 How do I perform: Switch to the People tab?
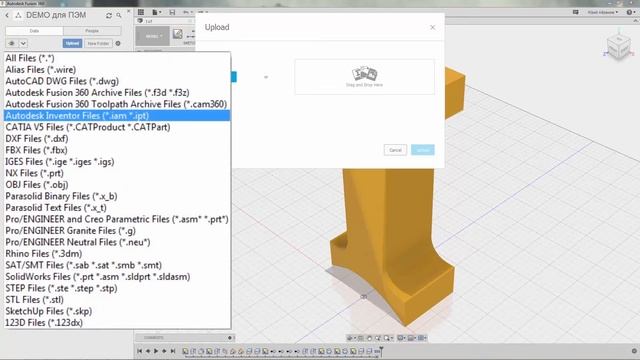point(92,31)
